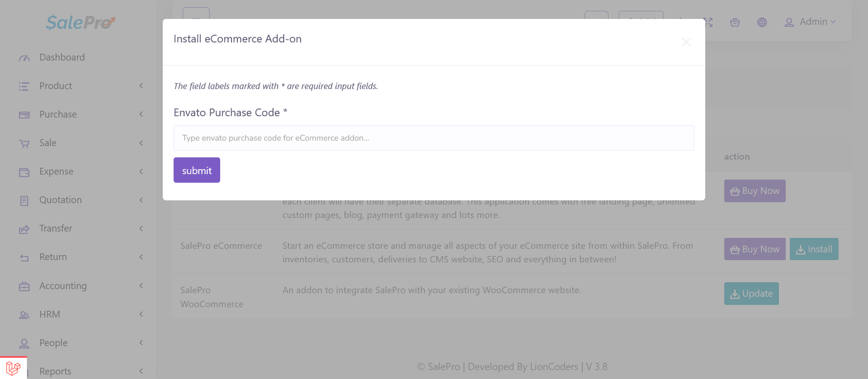Image resolution: width=868 pixels, height=379 pixels.
Task: Expand the HRM menu chevron
Action: pyautogui.click(x=141, y=314)
